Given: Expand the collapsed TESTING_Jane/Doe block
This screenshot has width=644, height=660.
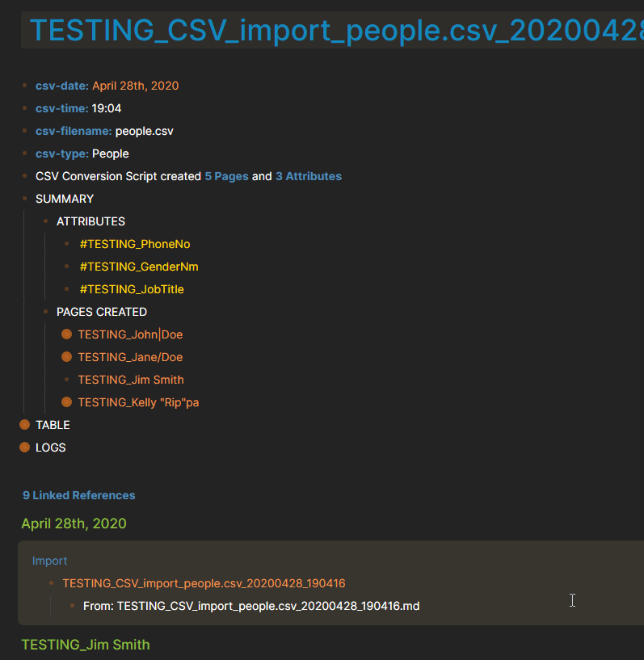Looking at the screenshot, I should (x=67, y=357).
